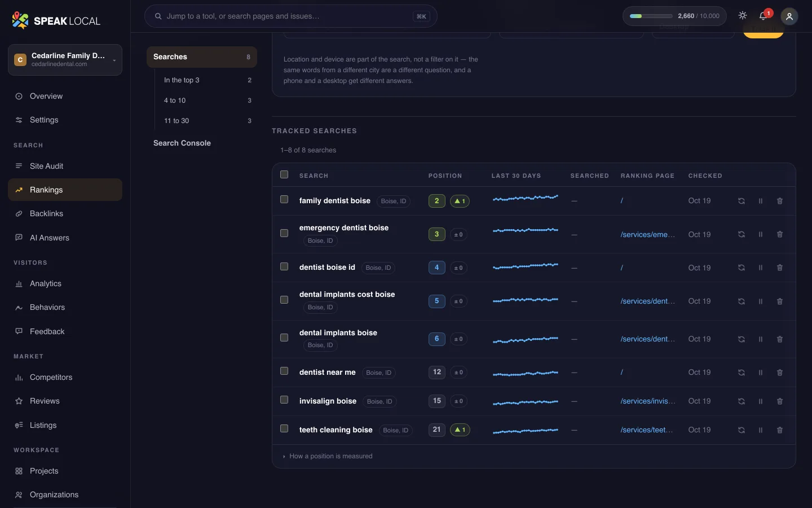Toggle the light/dark theme sun icon

(x=743, y=16)
